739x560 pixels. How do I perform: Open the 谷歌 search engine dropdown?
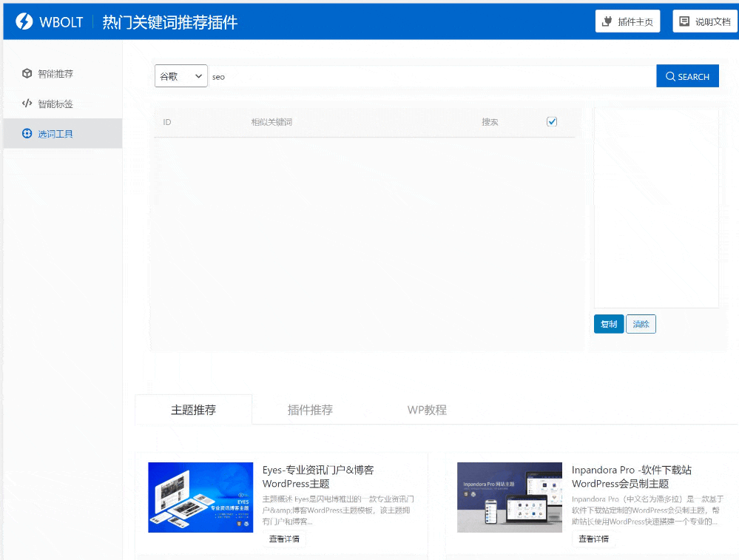click(180, 75)
